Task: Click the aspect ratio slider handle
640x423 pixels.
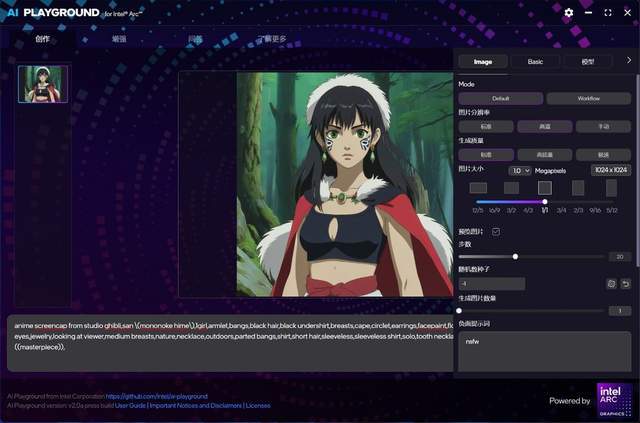Action: click(x=545, y=202)
